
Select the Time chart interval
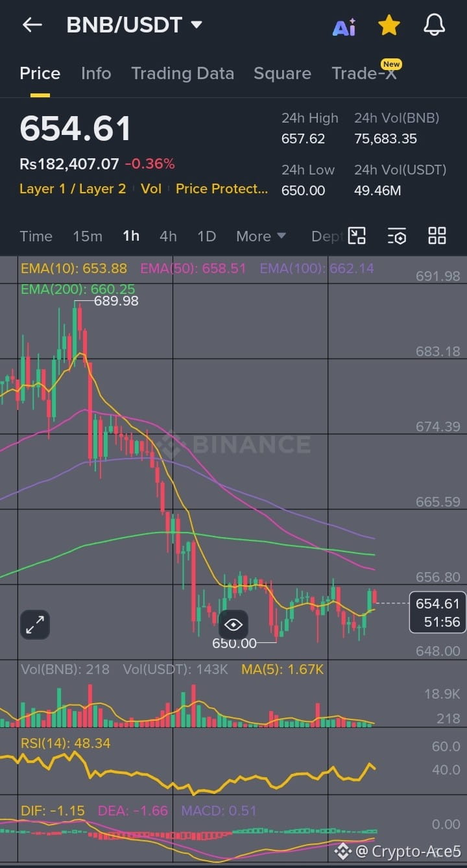point(36,236)
